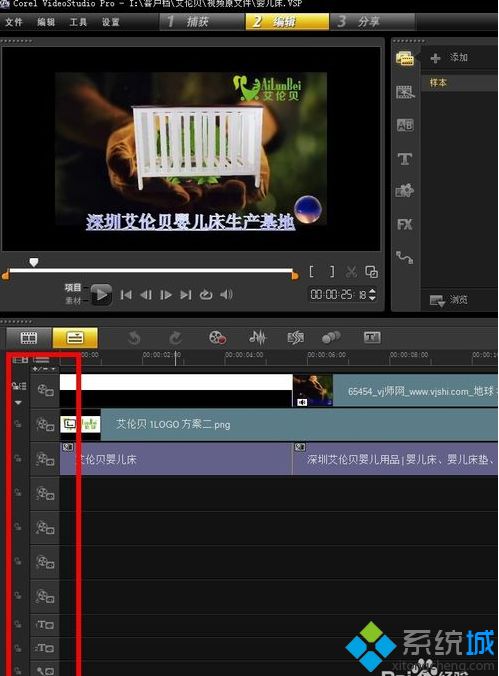This screenshot has width=499, height=676.
Task: Click overlay track icon beside 艾伦贝 1LOGO clip
Action: 45,425
